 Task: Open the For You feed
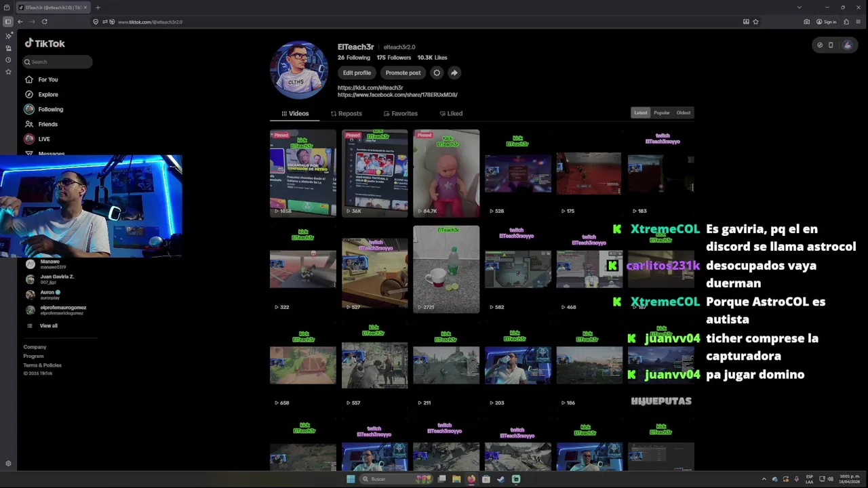tap(41, 79)
